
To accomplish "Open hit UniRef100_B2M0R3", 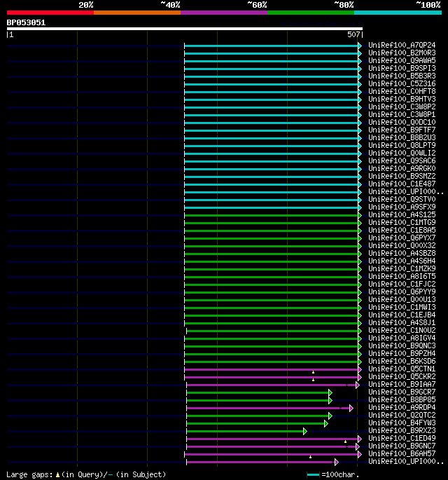I will (402, 53).
